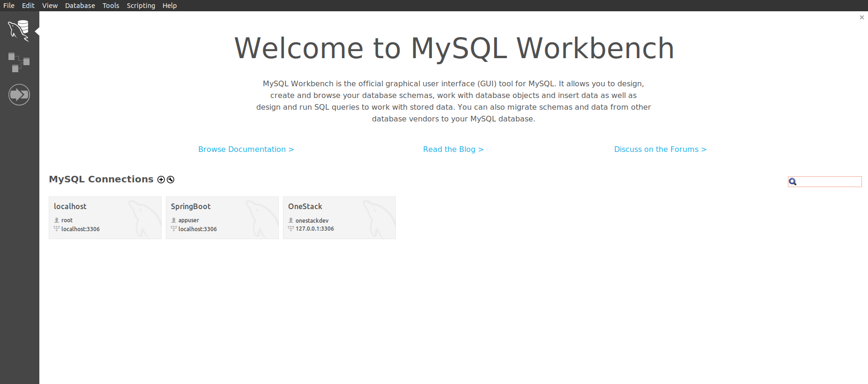868x384 pixels.
Task: Open the SpringBoot connection tile
Action: 222,218
